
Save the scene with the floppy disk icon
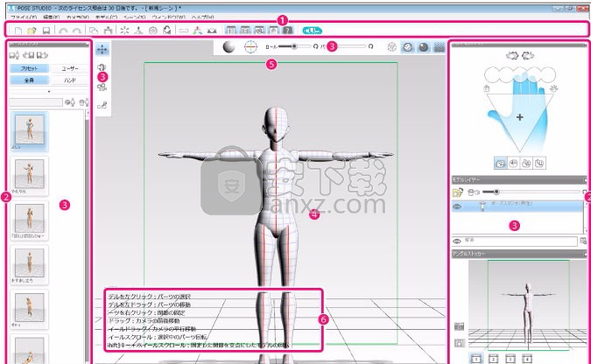(46, 31)
